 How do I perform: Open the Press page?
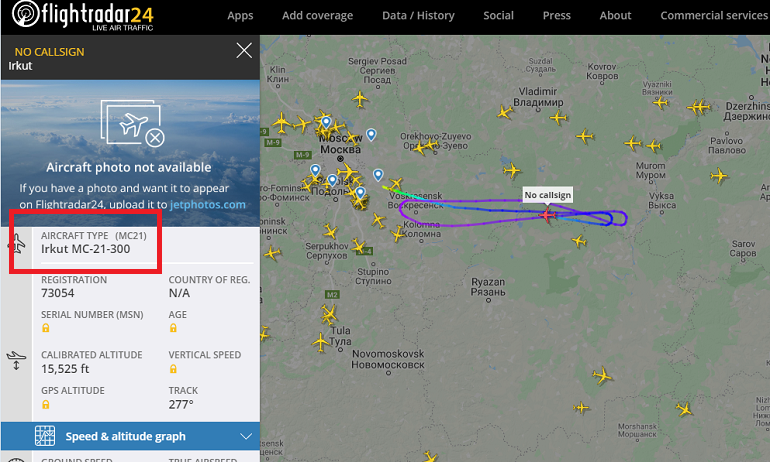coord(556,16)
